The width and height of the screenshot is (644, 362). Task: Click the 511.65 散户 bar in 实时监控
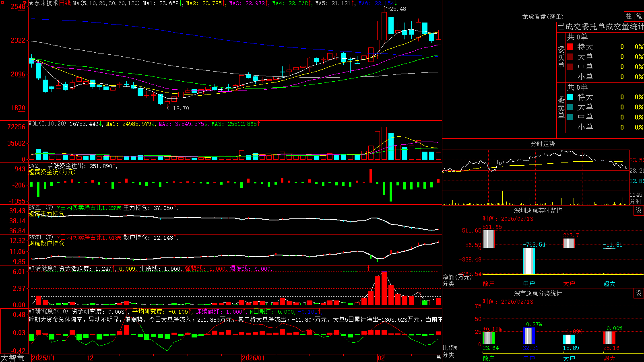(489, 239)
